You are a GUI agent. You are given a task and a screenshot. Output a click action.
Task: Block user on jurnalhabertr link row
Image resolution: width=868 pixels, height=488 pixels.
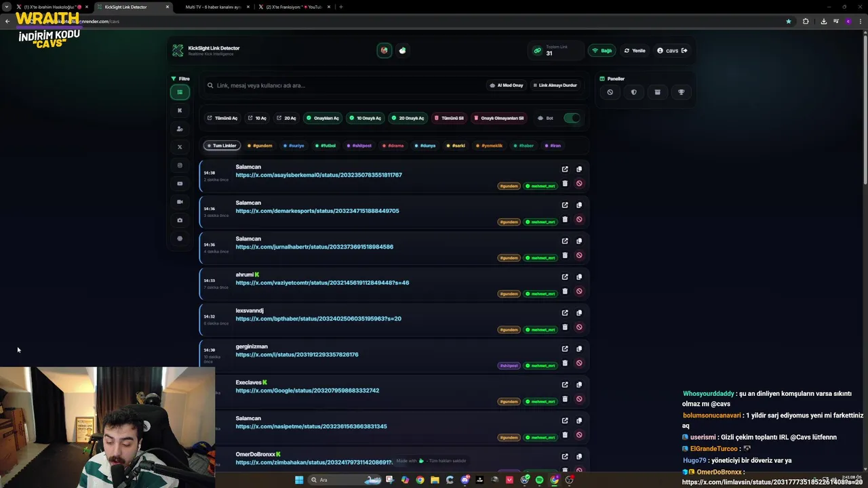click(579, 255)
